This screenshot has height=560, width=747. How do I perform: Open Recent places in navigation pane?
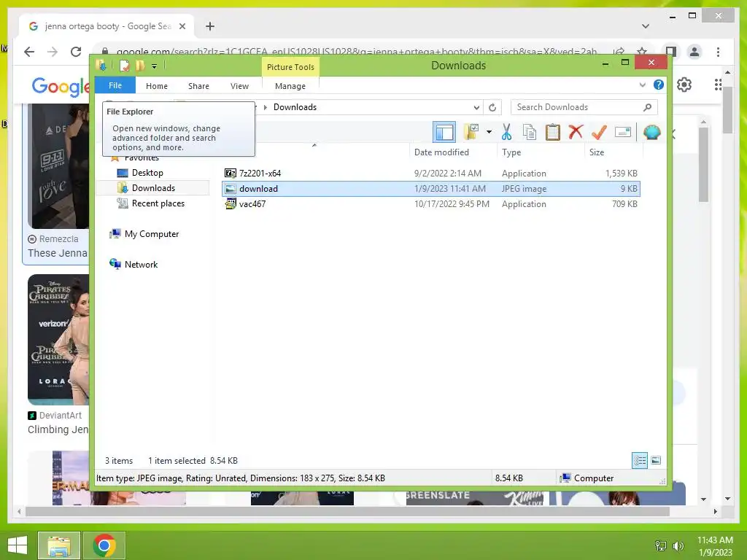pyautogui.click(x=158, y=203)
